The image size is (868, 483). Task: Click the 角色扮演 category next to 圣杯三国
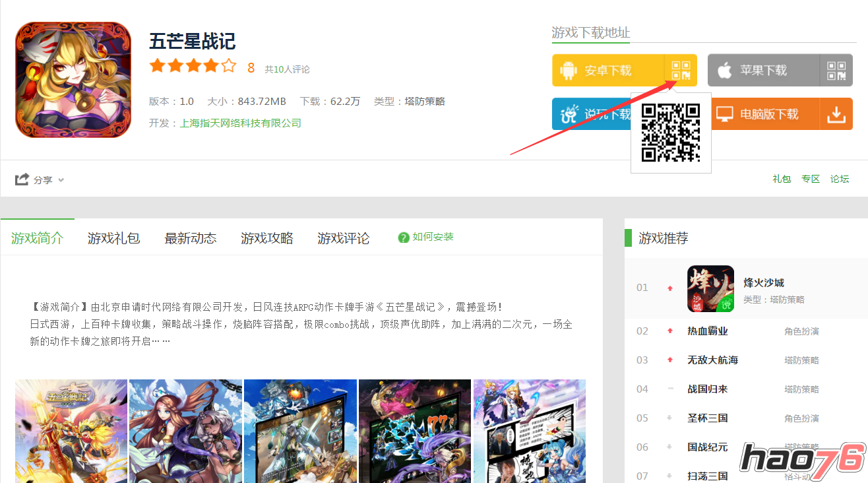[x=801, y=418]
